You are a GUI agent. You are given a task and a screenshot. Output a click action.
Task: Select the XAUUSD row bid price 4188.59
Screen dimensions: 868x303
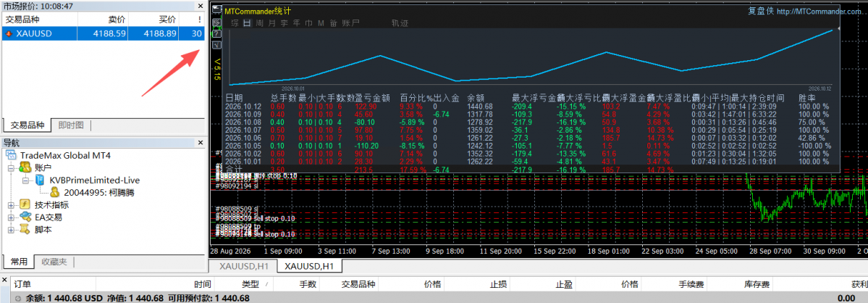(109, 34)
